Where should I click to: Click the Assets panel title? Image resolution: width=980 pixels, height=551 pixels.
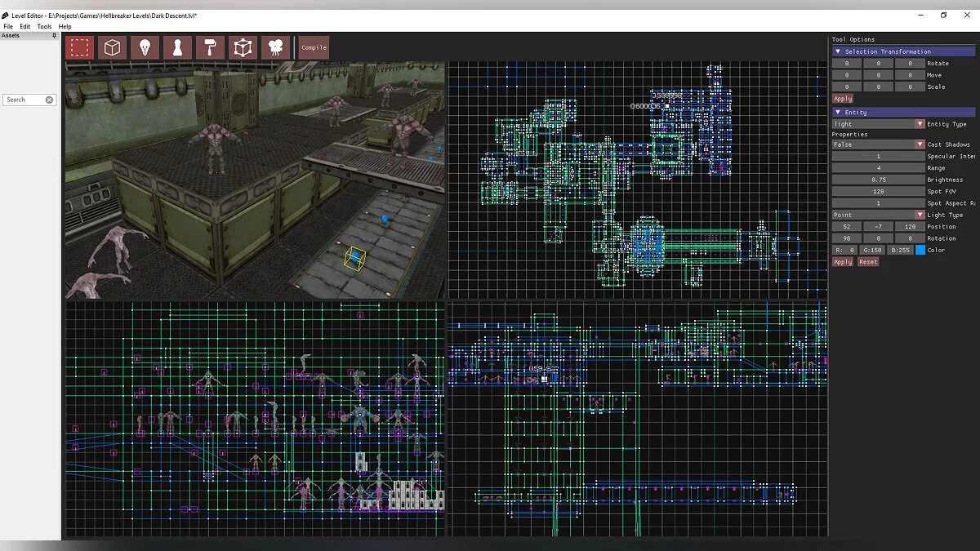click(x=11, y=36)
